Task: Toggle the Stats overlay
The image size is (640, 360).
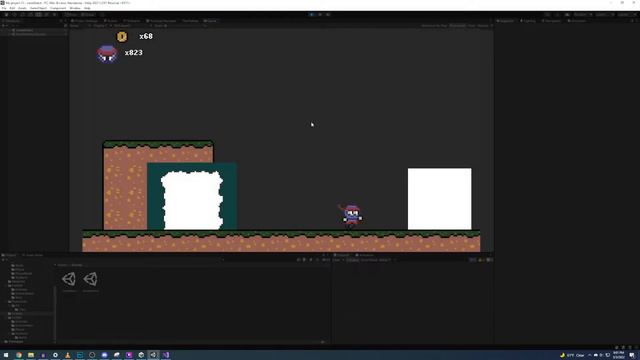Action: tap(471, 26)
